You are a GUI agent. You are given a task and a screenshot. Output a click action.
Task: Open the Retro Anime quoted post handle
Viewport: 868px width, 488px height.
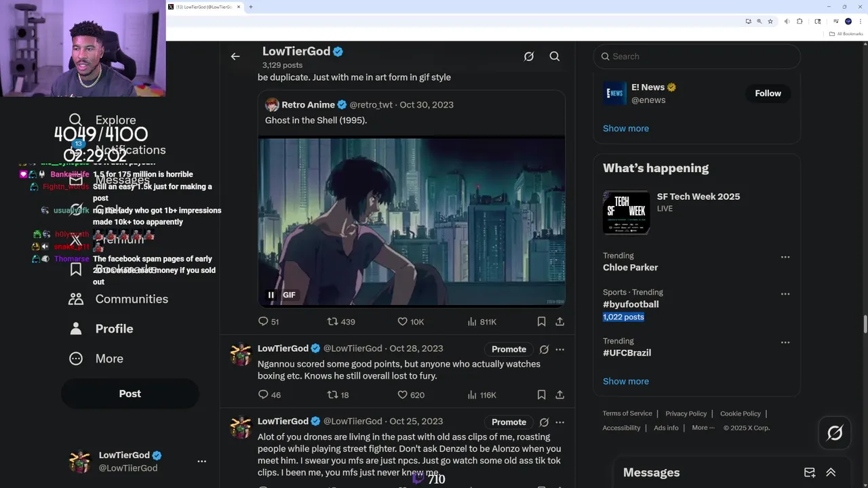tap(371, 104)
